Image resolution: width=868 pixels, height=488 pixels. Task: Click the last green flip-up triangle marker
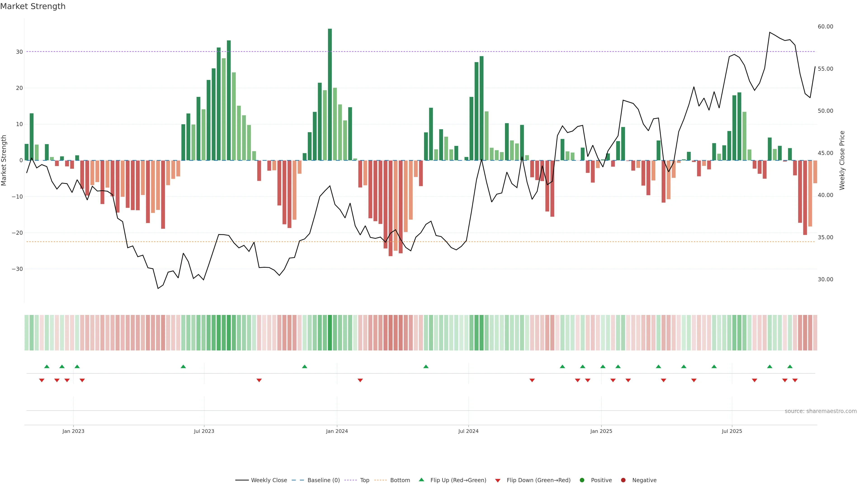(x=790, y=366)
